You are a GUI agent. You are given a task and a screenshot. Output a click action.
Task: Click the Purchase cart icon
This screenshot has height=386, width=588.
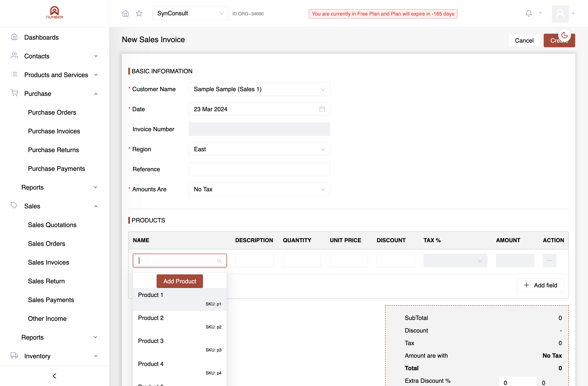[x=14, y=93]
